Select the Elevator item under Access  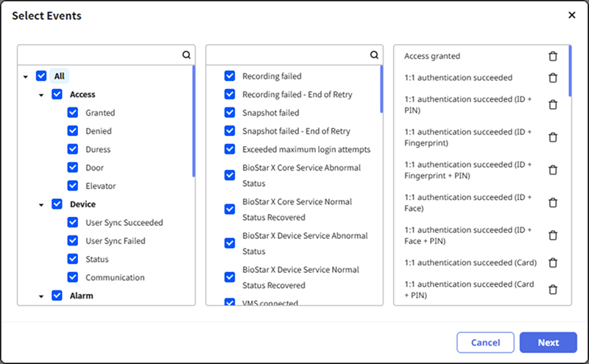[100, 186]
